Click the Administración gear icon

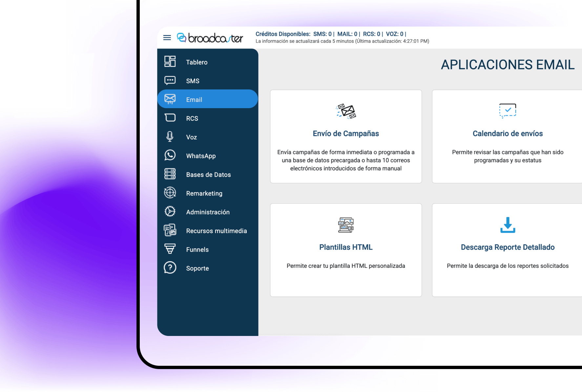pyautogui.click(x=170, y=212)
